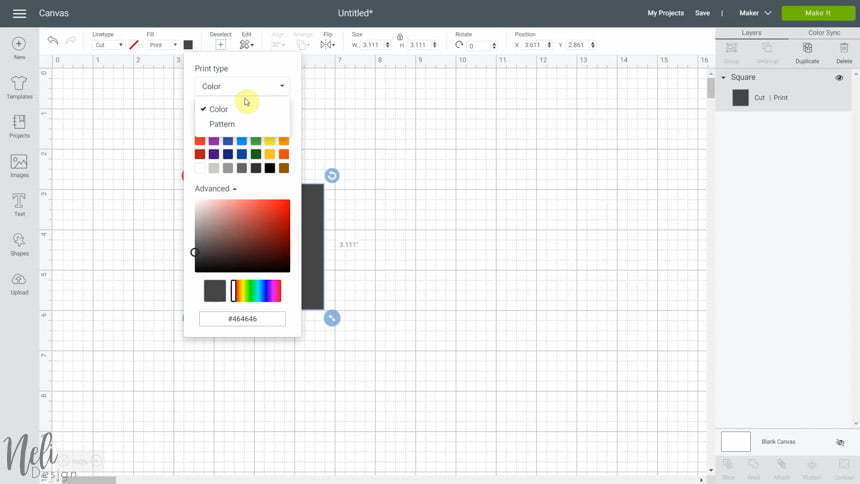This screenshot has height=484, width=860.
Task: Open the Templates panel
Action: tap(19, 87)
